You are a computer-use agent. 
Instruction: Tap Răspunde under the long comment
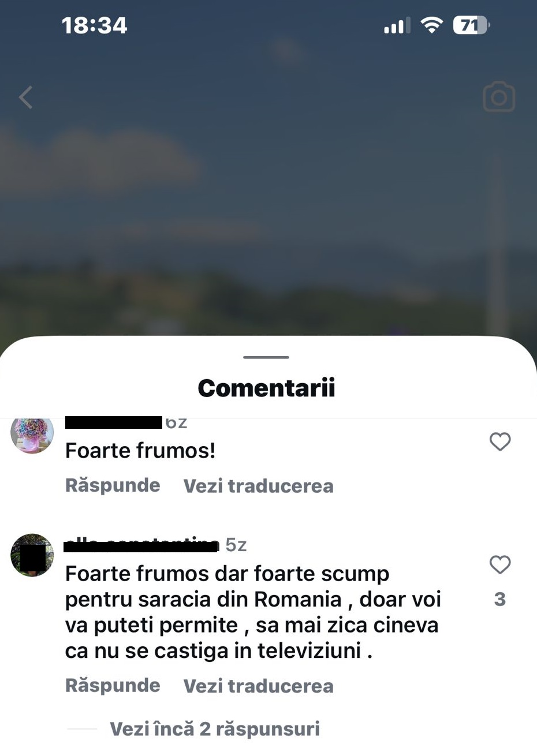(113, 686)
